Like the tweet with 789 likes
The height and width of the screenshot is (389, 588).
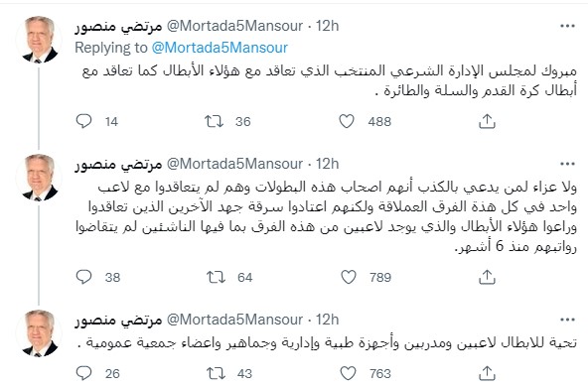pos(349,277)
